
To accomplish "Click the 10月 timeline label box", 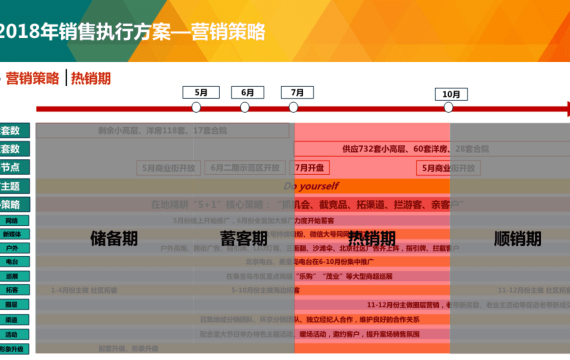I will pyautogui.click(x=451, y=94).
